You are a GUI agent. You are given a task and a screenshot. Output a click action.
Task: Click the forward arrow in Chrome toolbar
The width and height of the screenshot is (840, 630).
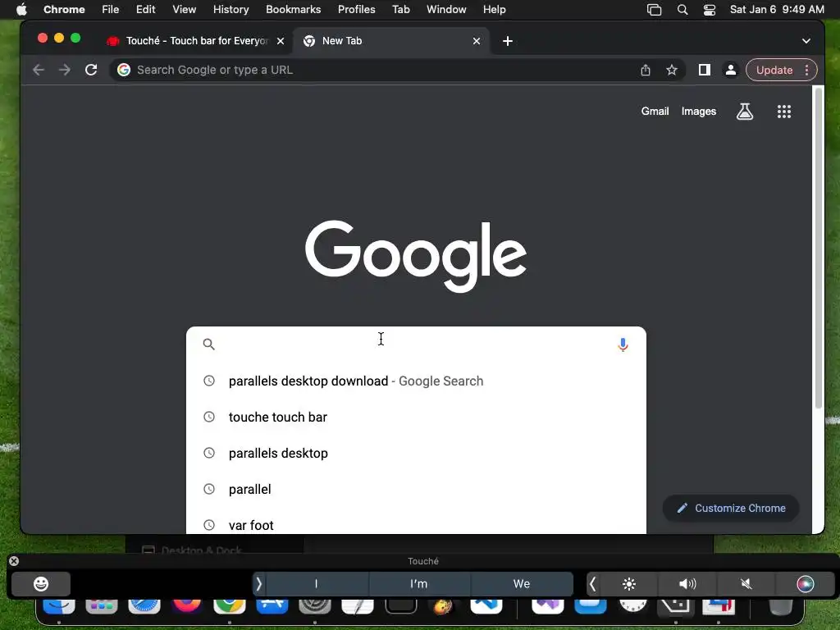coord(65,71)
